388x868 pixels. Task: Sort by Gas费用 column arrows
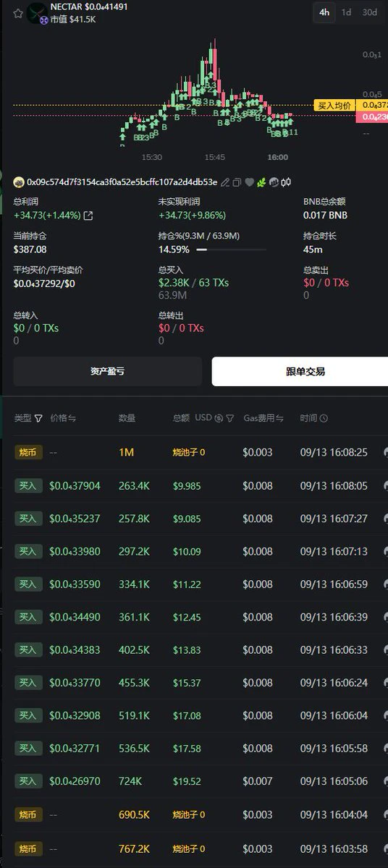(x=279, y=418)
